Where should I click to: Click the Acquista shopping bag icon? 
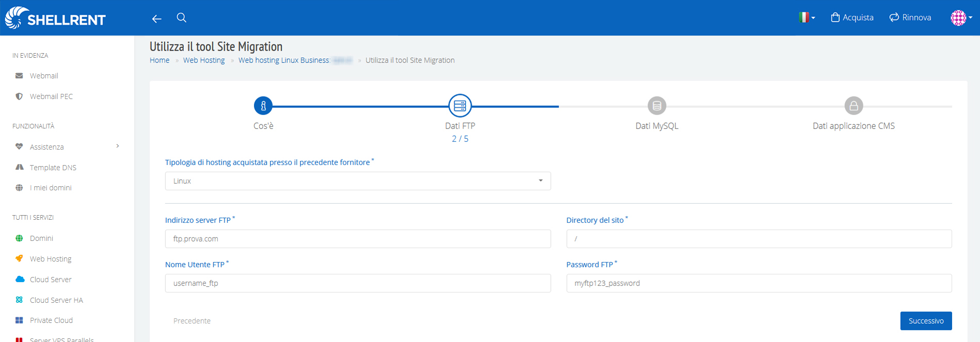pos(835,18)
